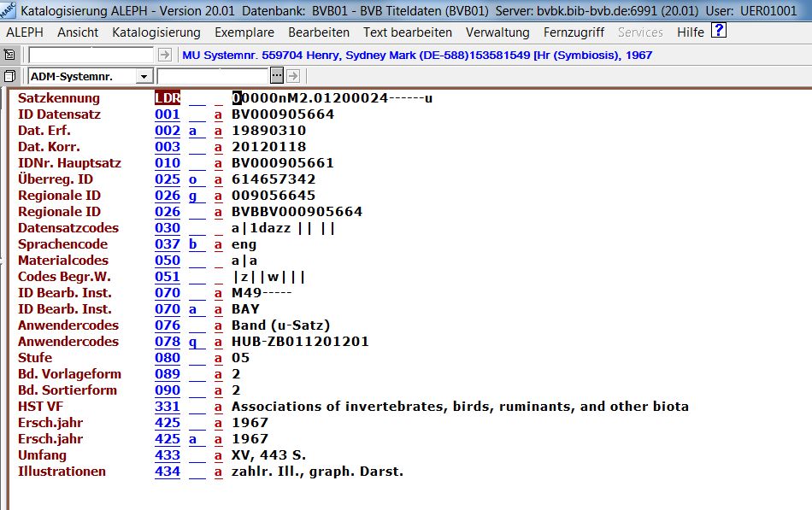Screen dimensions: 812x510
Task: Click the copy-pages icon beside ADM-Systemnr.
Action: (9, 76)
